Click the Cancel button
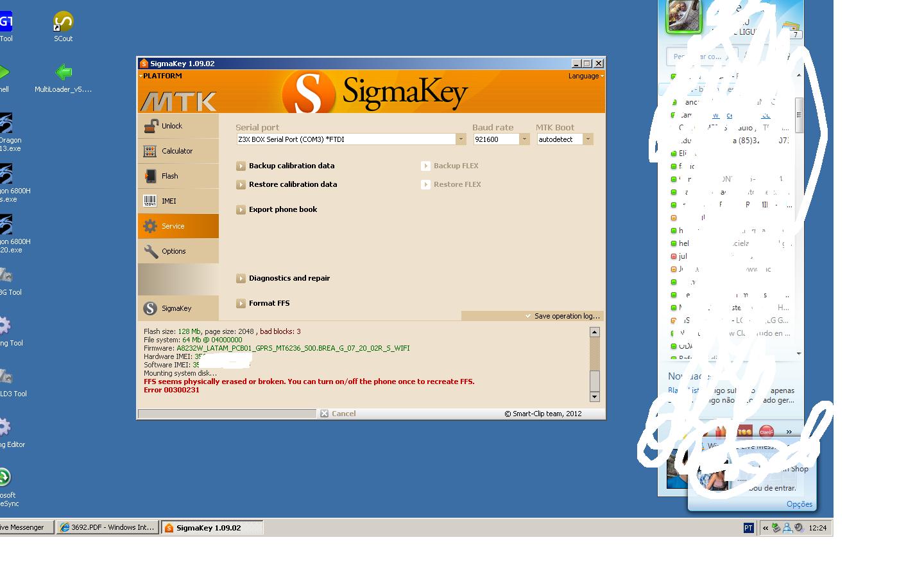924x578 pixels. coord(338,414)
